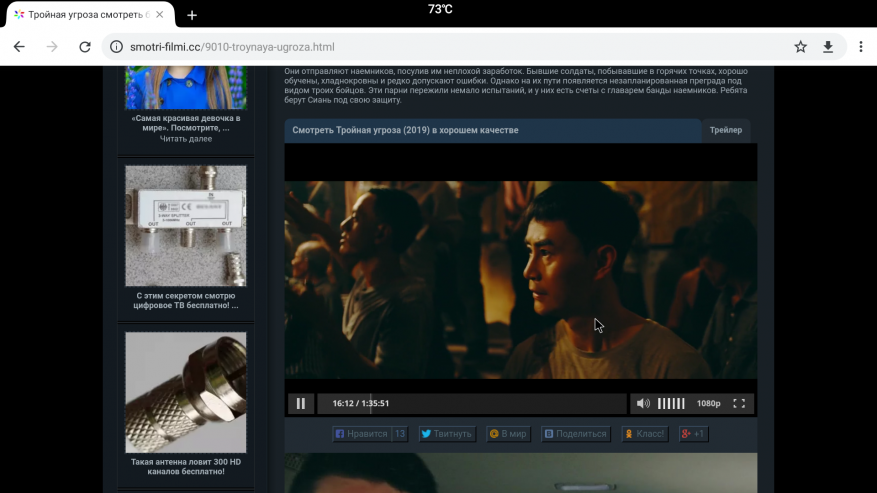Bookmark this page with the star icon
This screenshot has height=493, width=877.
[x=800, y=47]
